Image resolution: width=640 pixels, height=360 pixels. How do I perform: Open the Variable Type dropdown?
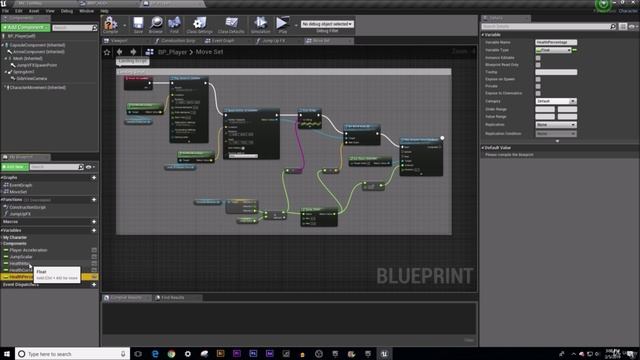point(553,50)
